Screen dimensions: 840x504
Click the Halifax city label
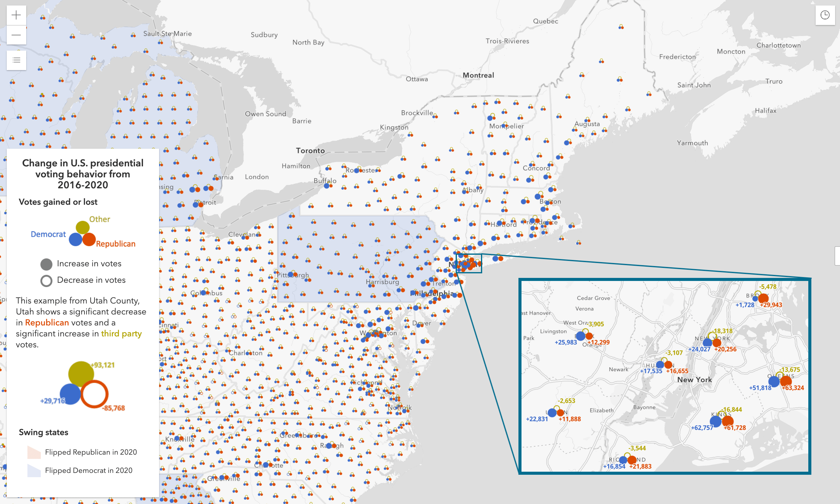(x=766, y=110)
